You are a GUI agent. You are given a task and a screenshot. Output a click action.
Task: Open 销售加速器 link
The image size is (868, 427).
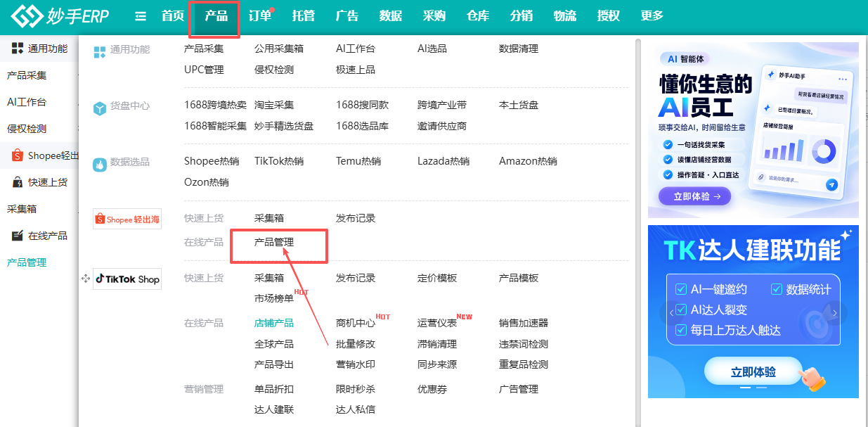pyautogui.click(x=524, y=323)
